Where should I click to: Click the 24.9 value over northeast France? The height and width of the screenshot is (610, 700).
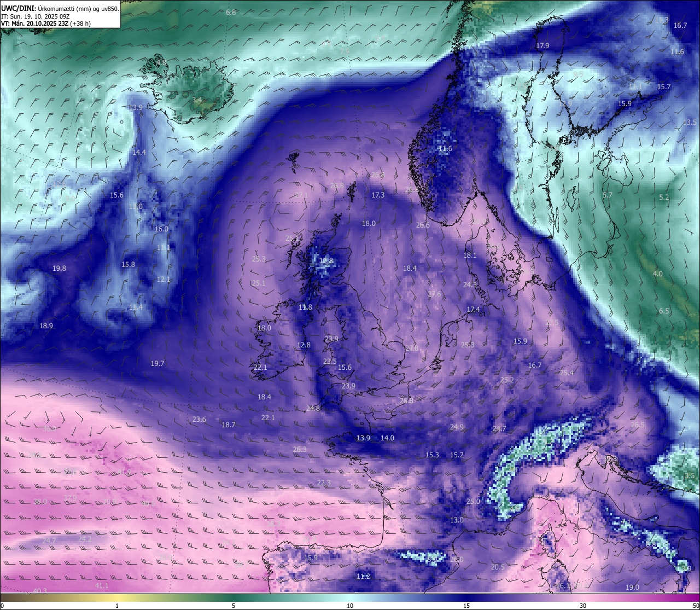tap(457, 427)
